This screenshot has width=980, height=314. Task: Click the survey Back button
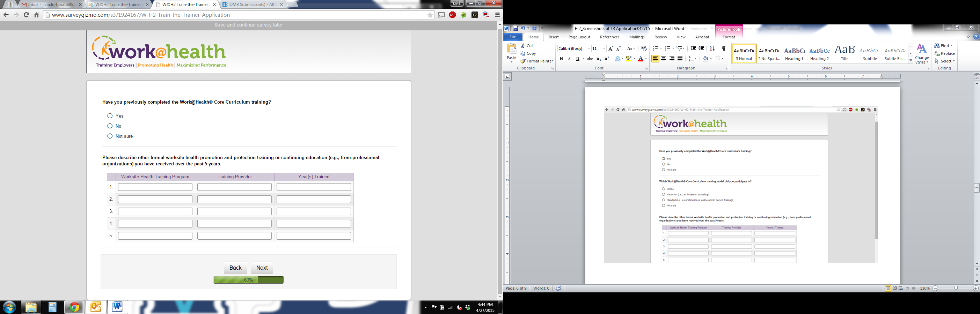[x=235, y=268]
